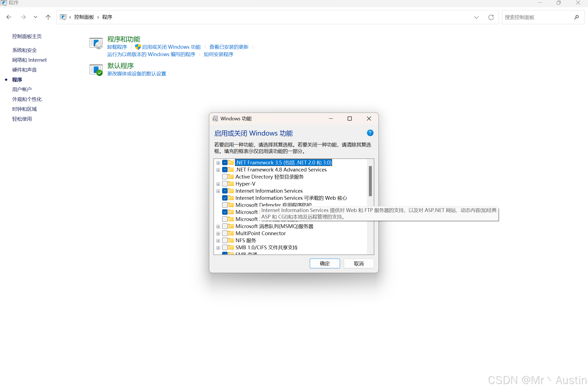Expand SMB 1.0/CIFS 文件共享支持 node
This screenshot has height=390, width=588.
click(x=218, y=248)
